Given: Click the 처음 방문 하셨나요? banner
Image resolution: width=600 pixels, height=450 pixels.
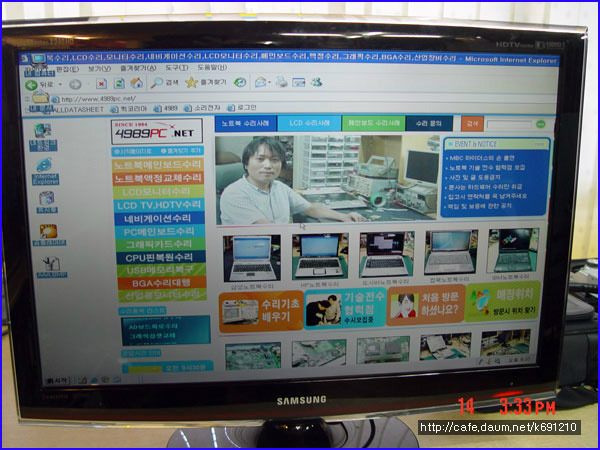Looking at the screenshot, I should coord(426,306).
